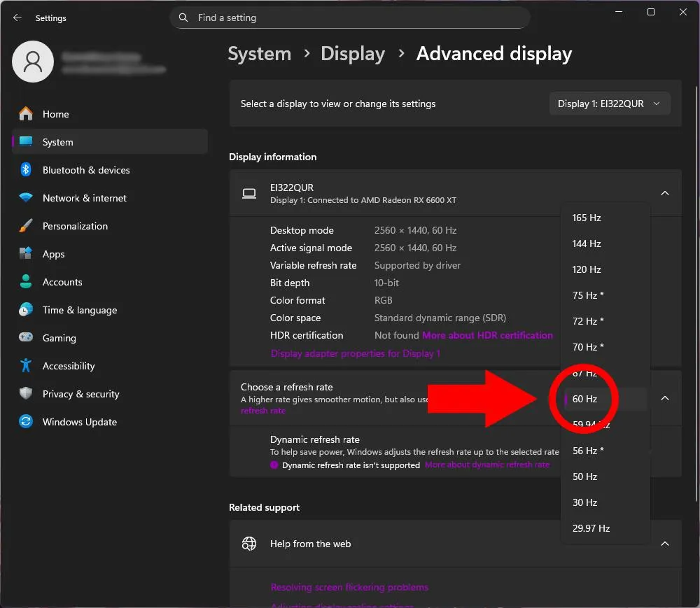Select 50 Hz refresh rate

tap(605, 476)
